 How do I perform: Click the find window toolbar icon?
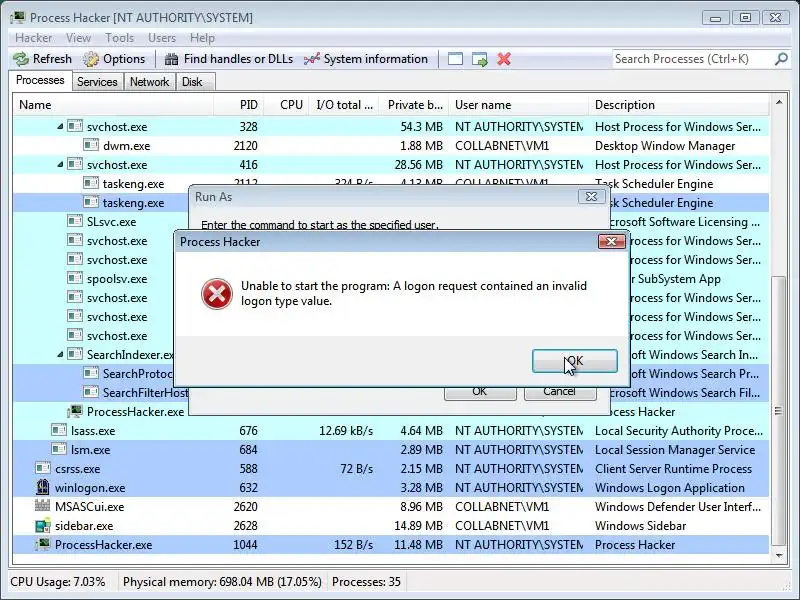pyautogui.click(x=455, y=59)
